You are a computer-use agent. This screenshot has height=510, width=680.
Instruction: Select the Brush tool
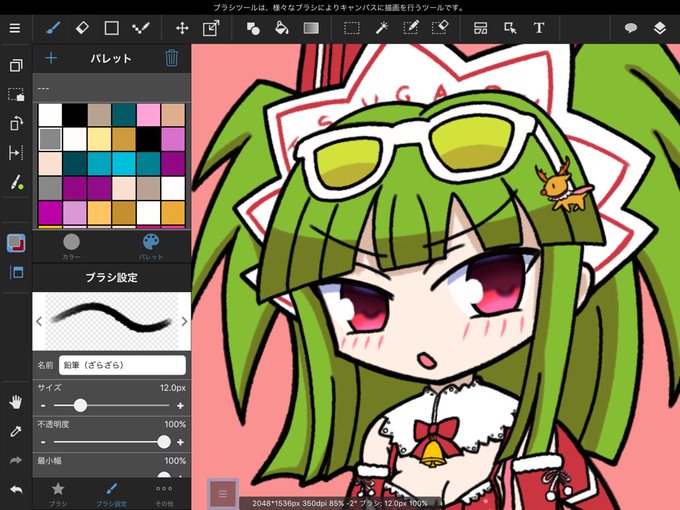[53, 28]
